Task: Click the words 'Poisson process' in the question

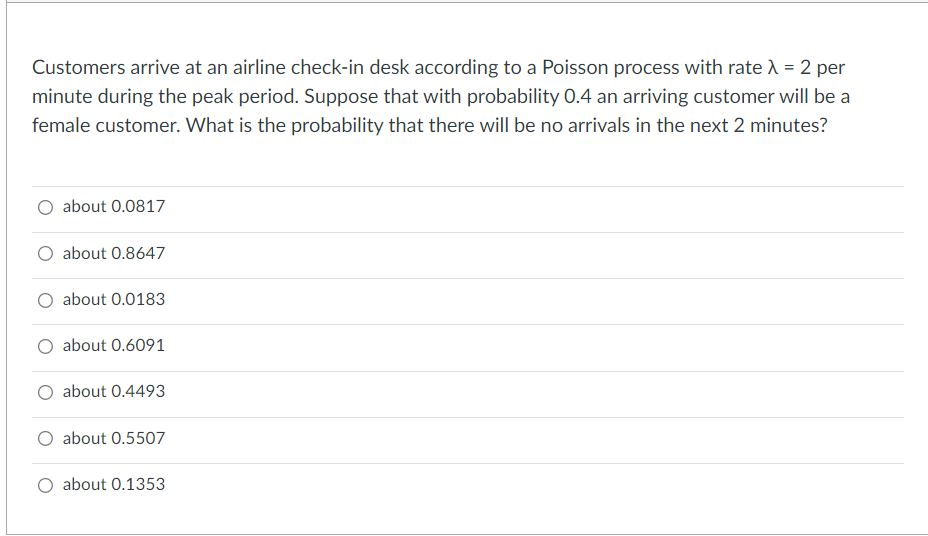Action: pyautogui.click(x=610, y=68)
